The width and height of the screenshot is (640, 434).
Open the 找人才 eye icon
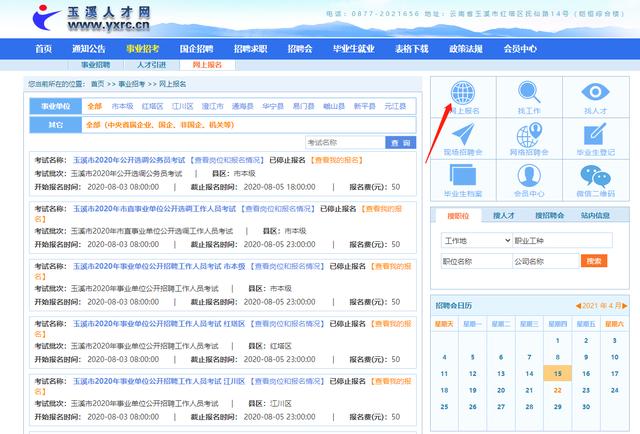(x=595, y=91)
